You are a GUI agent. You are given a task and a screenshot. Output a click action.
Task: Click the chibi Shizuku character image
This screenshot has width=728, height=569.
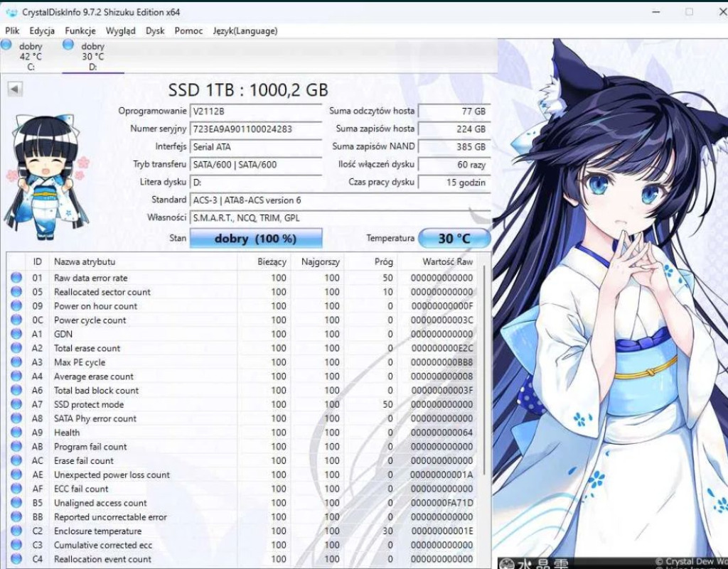tap(46, 177)
